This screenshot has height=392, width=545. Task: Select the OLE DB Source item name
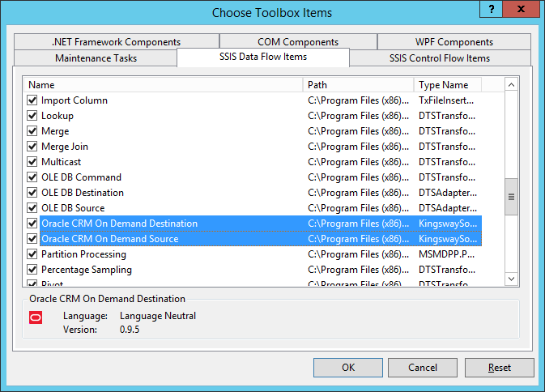(x=73, y=208)
